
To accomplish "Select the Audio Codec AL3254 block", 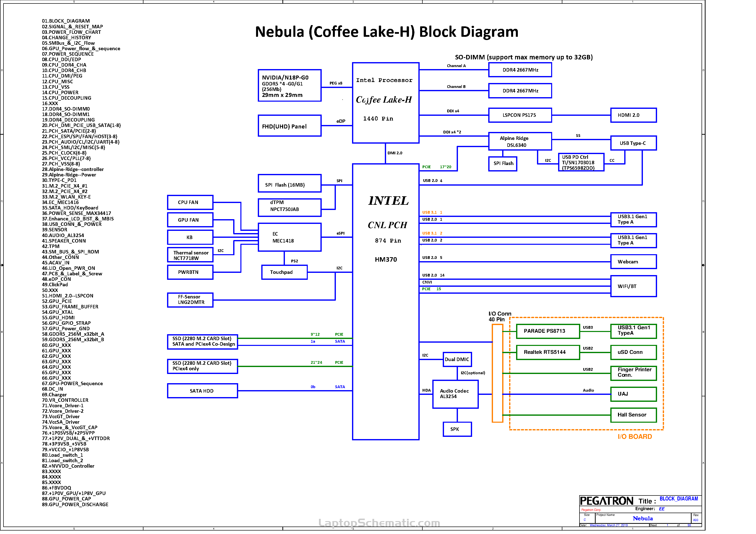I will point(456,395).
